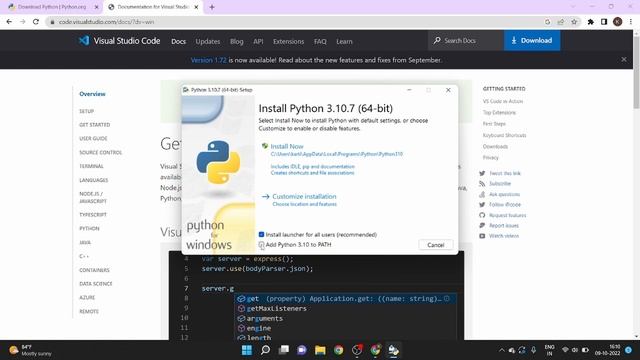Enable Add Python 3.10 to PATH checkbox

[x=261, y=244]
